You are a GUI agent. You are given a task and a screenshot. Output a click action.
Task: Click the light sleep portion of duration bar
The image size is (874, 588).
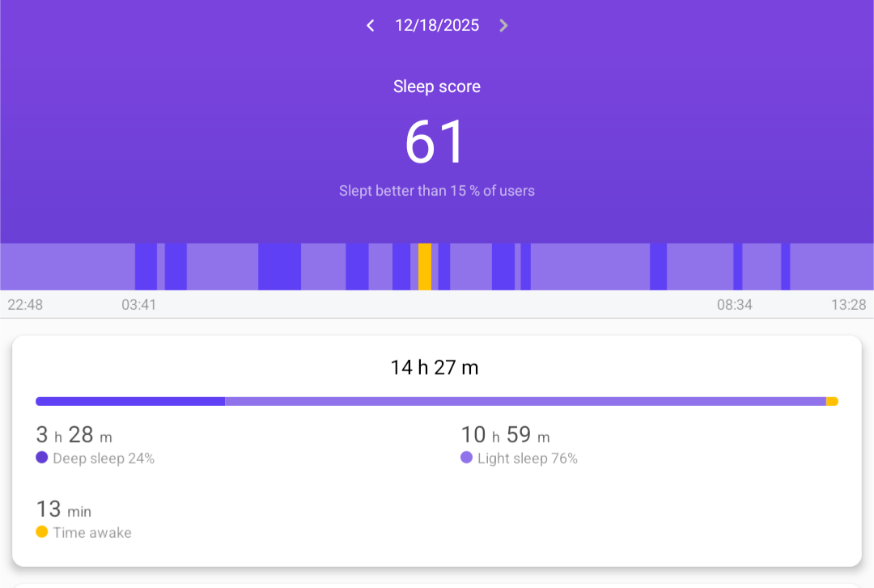point(526,401)
